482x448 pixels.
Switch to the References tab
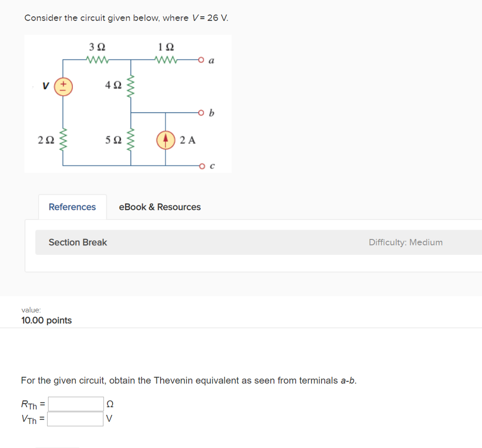coord(72,207)
